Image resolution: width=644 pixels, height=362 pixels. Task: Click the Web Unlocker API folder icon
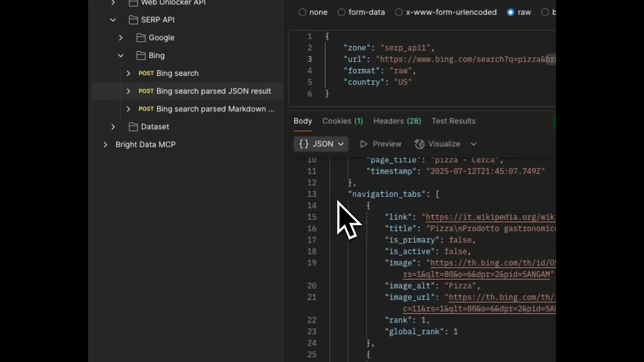tap(133, 3)
